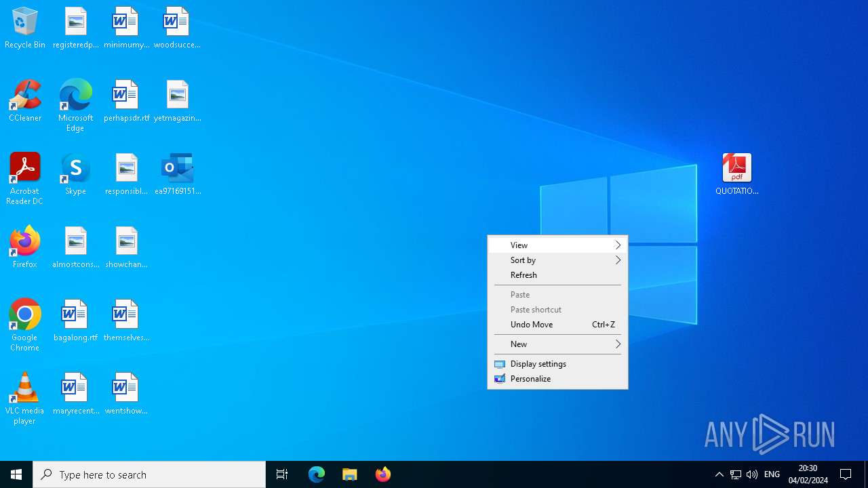Screen dimensions: 868x488
Task: Select the maryrecent... Word document icon
Action: [x=76, y=394]
